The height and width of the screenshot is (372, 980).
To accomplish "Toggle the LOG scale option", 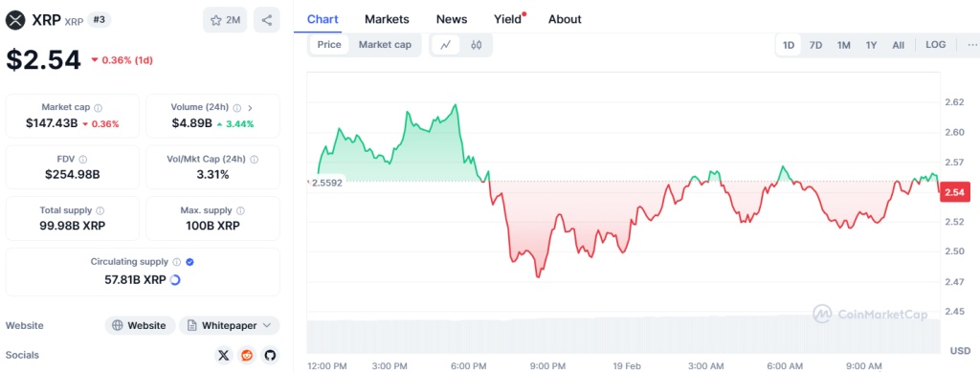I will tap(936, 45).
